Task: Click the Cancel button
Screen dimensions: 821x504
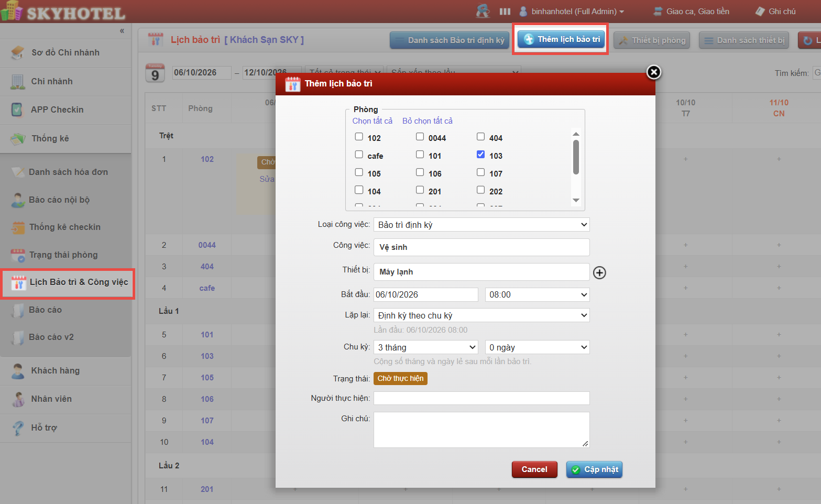Action: tap(534, 469)
